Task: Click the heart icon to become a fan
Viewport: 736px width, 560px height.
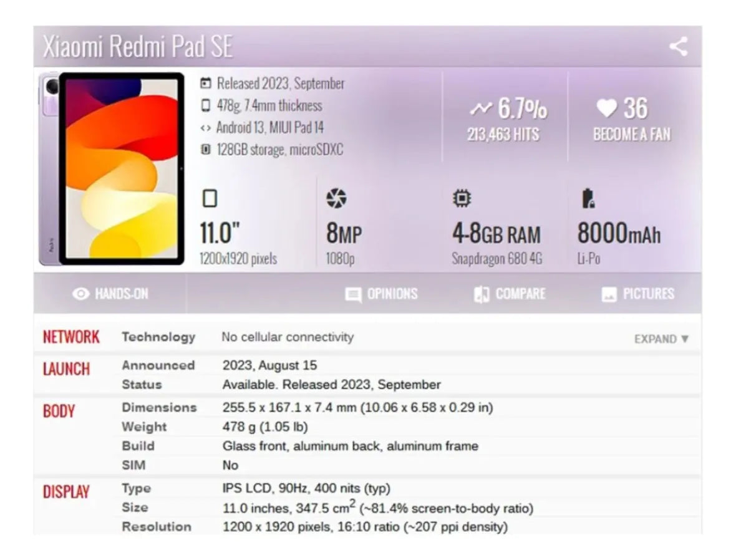Action: tap(606, 109)
